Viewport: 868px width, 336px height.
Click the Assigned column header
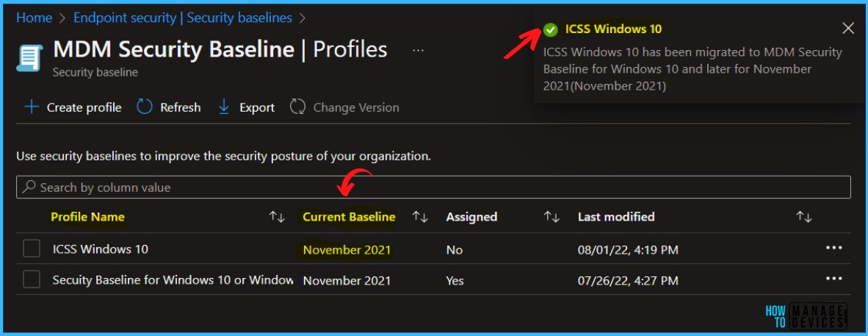point(471,217)
